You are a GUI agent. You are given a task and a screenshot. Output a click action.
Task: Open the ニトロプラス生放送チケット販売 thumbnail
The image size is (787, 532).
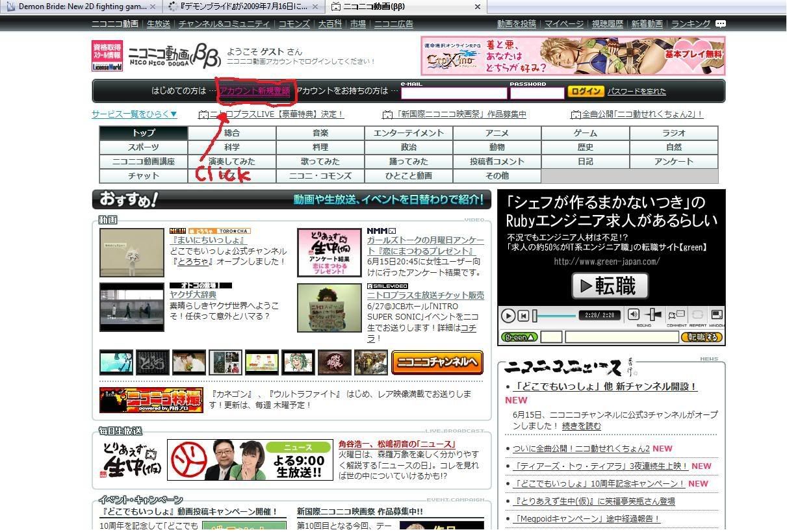click(329, 307)
